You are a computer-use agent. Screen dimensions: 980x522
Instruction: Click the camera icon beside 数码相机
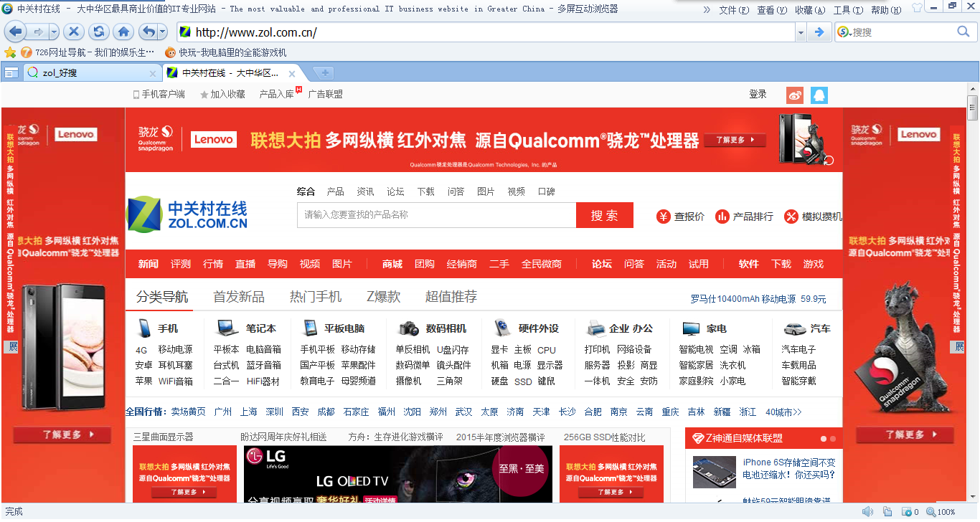click(409, 328)
